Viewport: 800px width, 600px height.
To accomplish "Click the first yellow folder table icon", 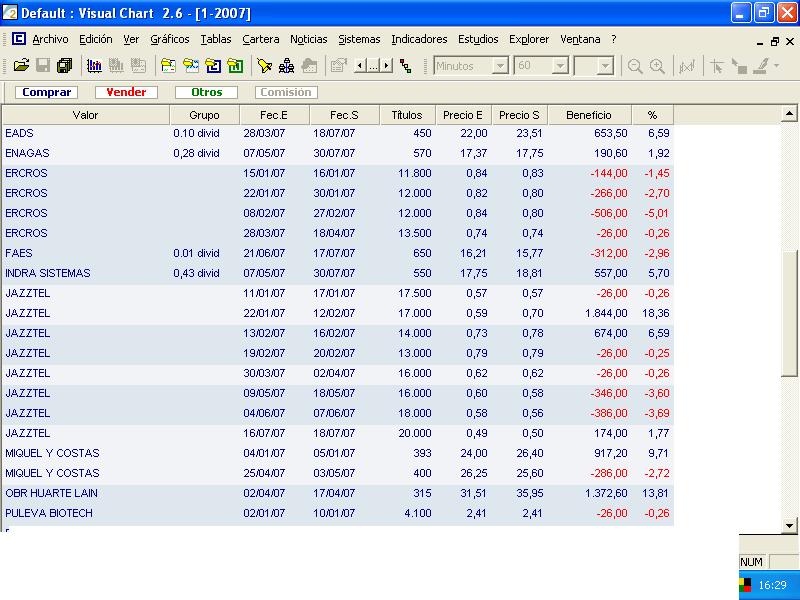I will [x=168, y=66].
